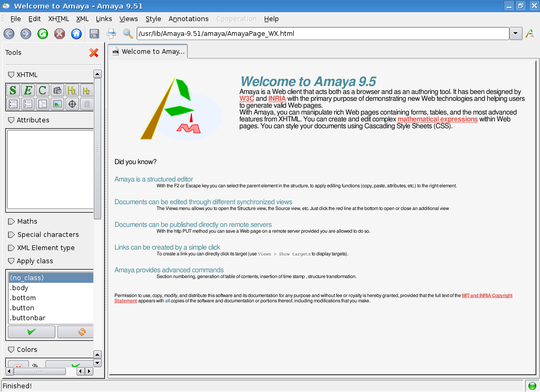The width and height of the screenshot is (540, 392).
Task: Select the .body class
Action: [51, 288]
